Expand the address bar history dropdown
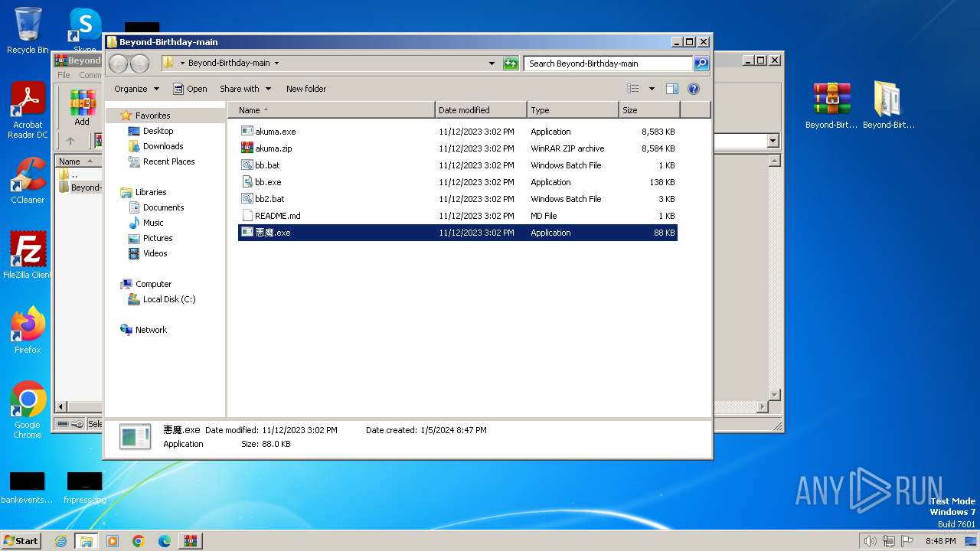Image resolution: width=980 pixels, height=551 pixels. (x=492, y=64)
